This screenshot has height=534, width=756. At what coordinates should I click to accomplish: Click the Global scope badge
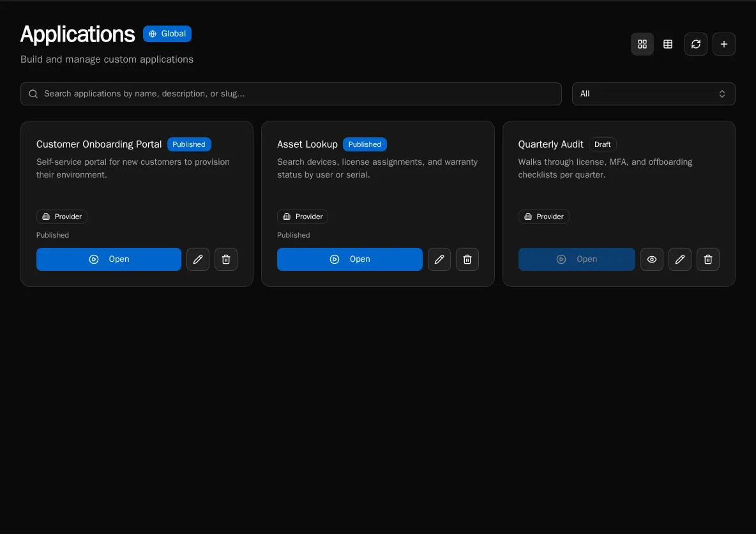167,34
